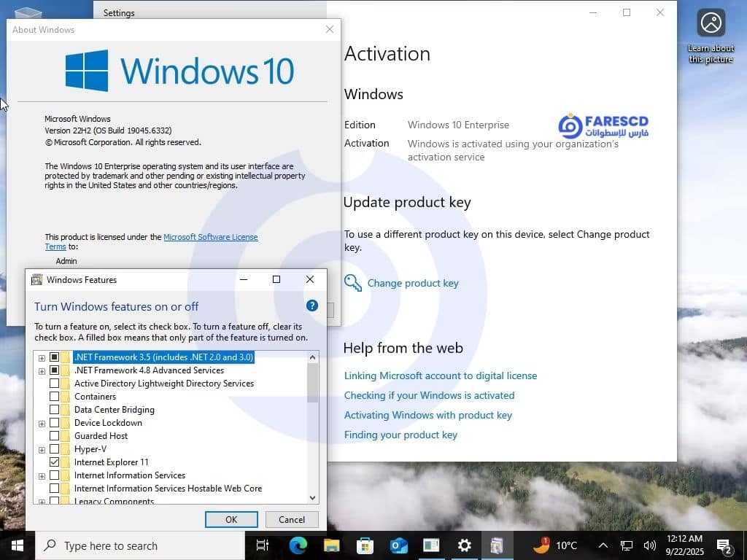The height and width of the screenshot is (560, 747).
Task: Open the taskbar clock showing 12:12 AM
Action: (684, 545)
